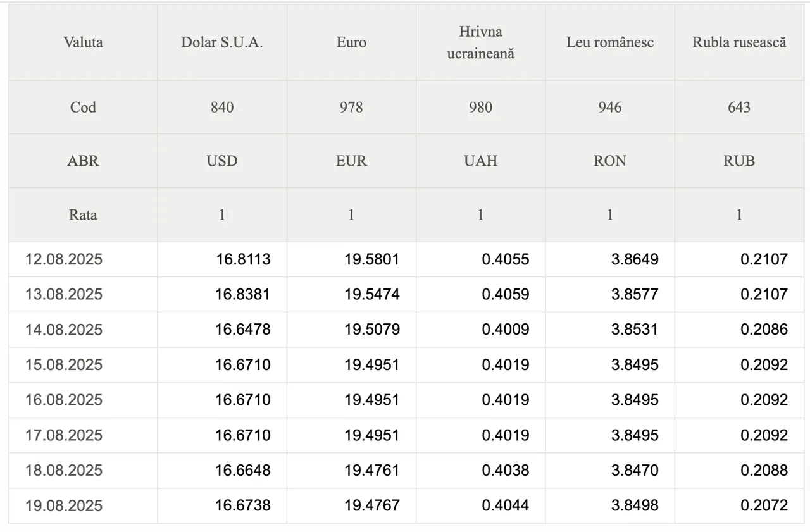Click Euro rate 19.5079 value
810x532 pixels.
pos(371,330)
